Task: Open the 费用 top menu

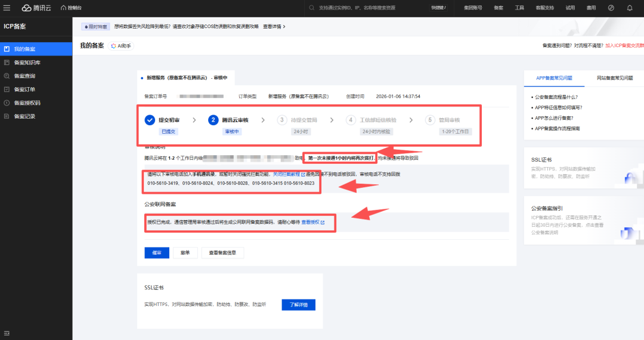Action: point(591,8)
